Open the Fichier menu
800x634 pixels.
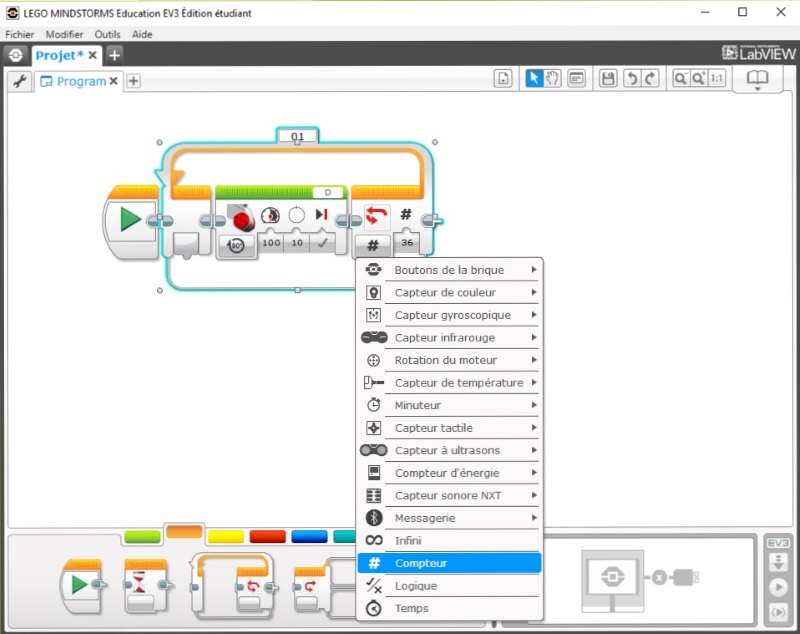pyautogui.click(x=19, y=34)
